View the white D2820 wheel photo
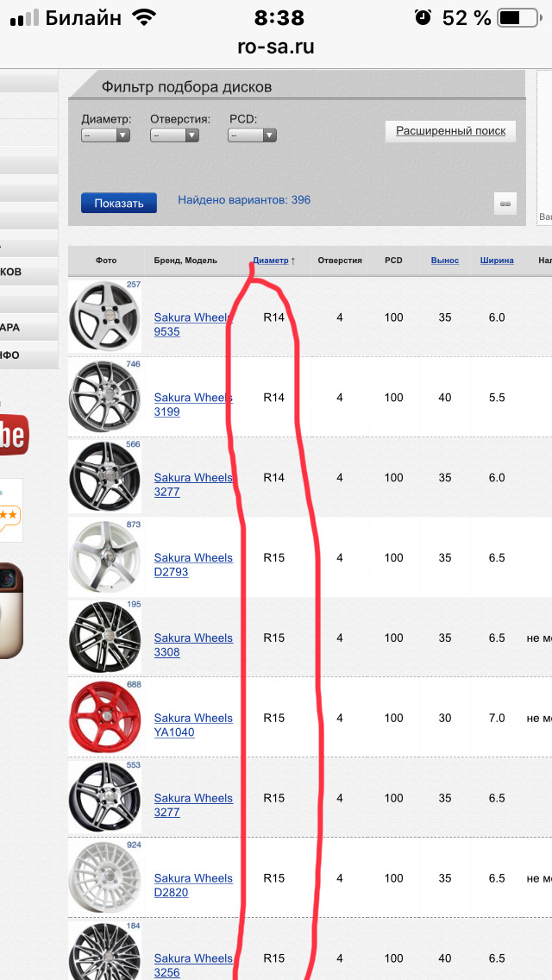 coord(105,877)
